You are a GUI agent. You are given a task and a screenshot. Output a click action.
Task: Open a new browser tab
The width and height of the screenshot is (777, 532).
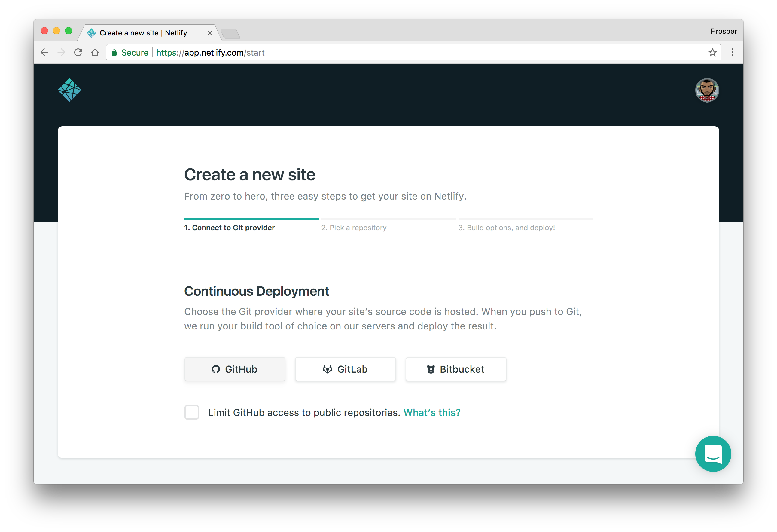[230, 34]
